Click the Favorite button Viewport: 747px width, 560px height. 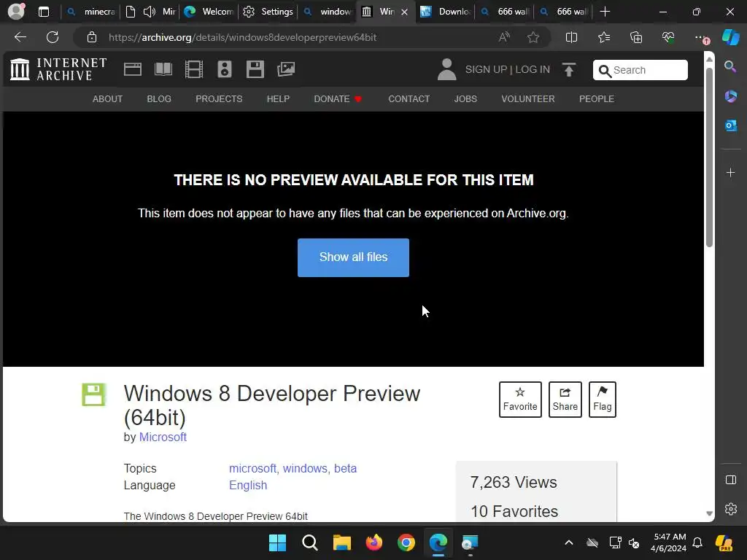pos(520,400)
